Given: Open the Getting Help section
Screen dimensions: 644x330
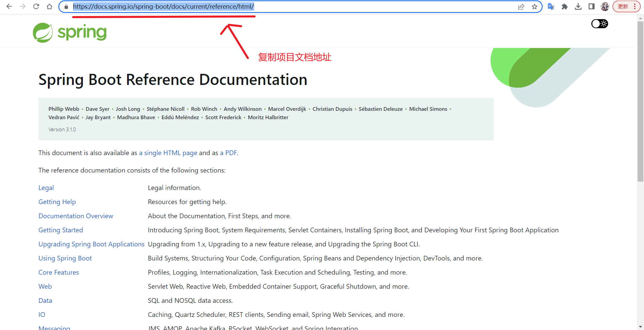Looking at the screenshot, I should coord(57,202).
